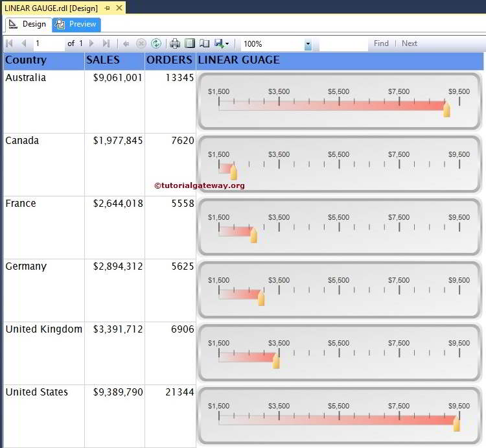Click $1,500 label on United Kingdom gauge
486x448 pixels.
(219, 343)
